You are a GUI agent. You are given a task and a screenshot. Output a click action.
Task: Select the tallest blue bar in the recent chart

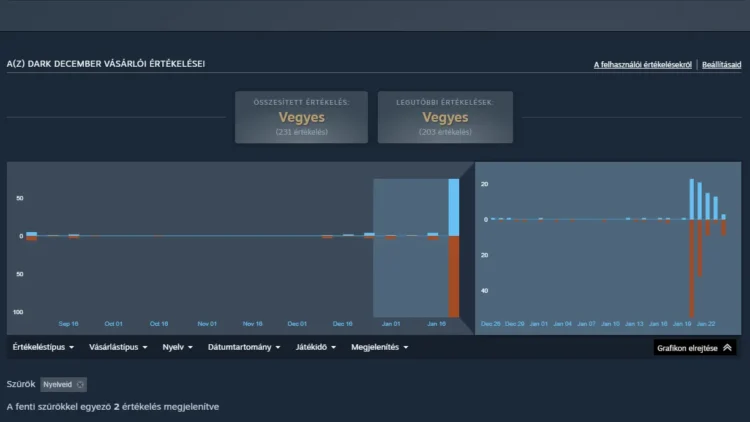692,199
